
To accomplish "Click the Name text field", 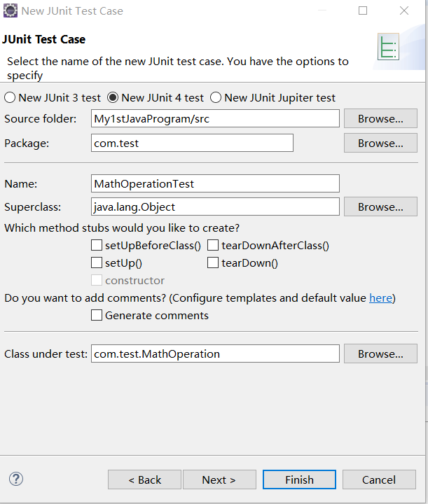I will (215, 183).
